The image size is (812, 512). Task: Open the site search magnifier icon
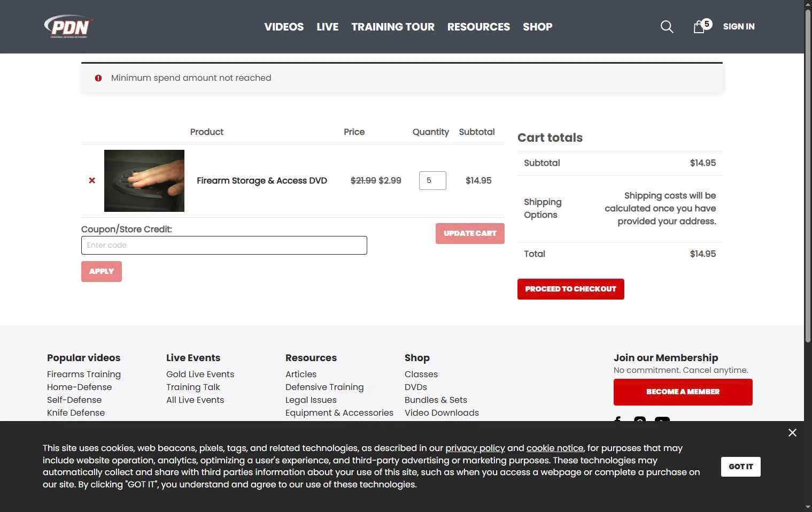point(667,27)
